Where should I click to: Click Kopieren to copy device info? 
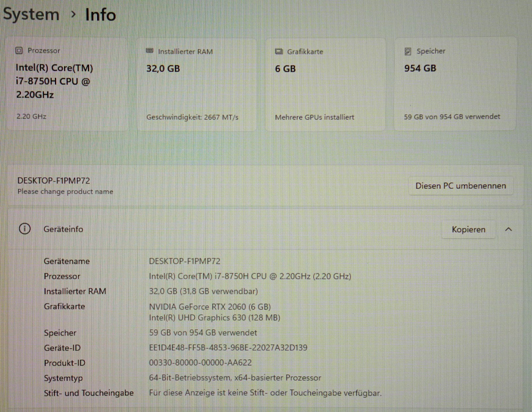(x=468, y=229)
